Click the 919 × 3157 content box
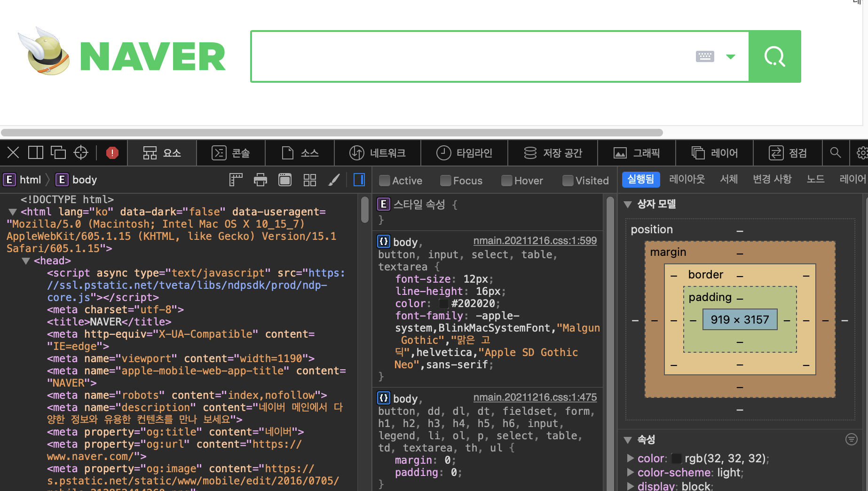 pyautogui.click(x=740, y=320)
